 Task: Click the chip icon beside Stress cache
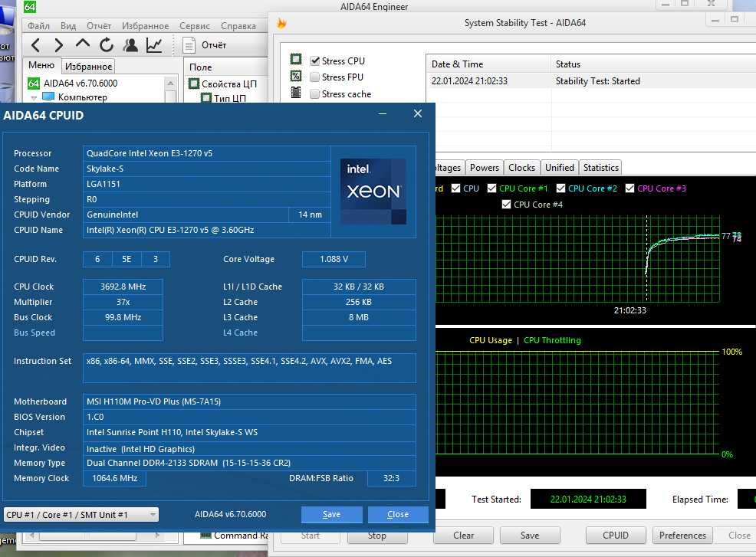tap(296, 93)
